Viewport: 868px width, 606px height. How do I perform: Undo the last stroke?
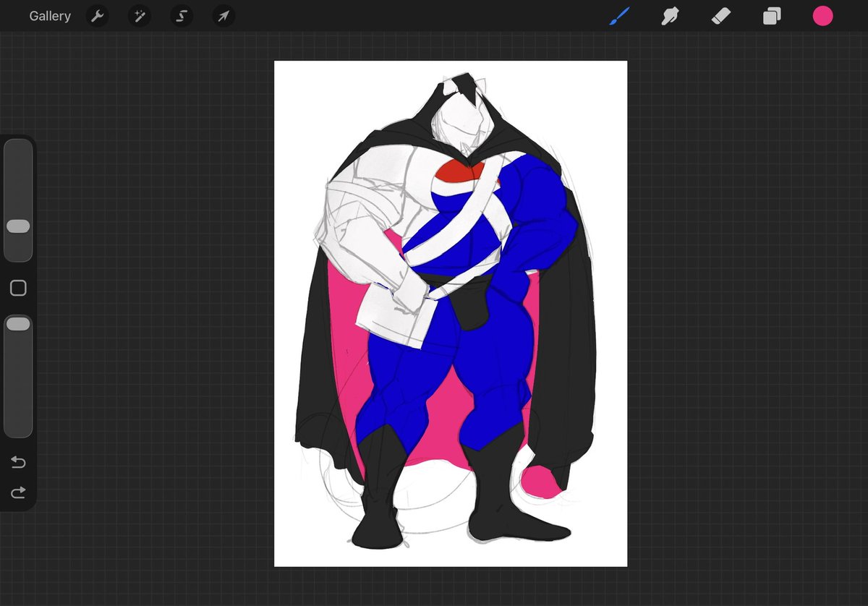[18, 462]
